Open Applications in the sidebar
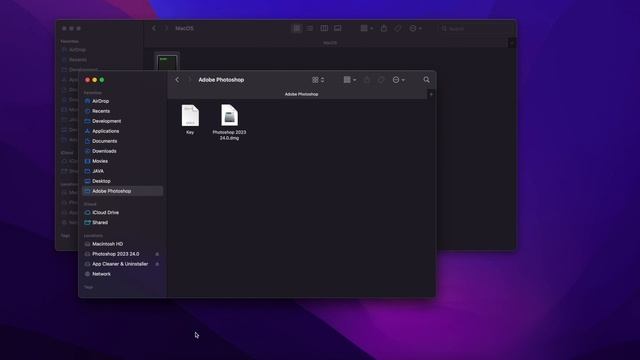The image size is (640, 360). click(122, 131)
